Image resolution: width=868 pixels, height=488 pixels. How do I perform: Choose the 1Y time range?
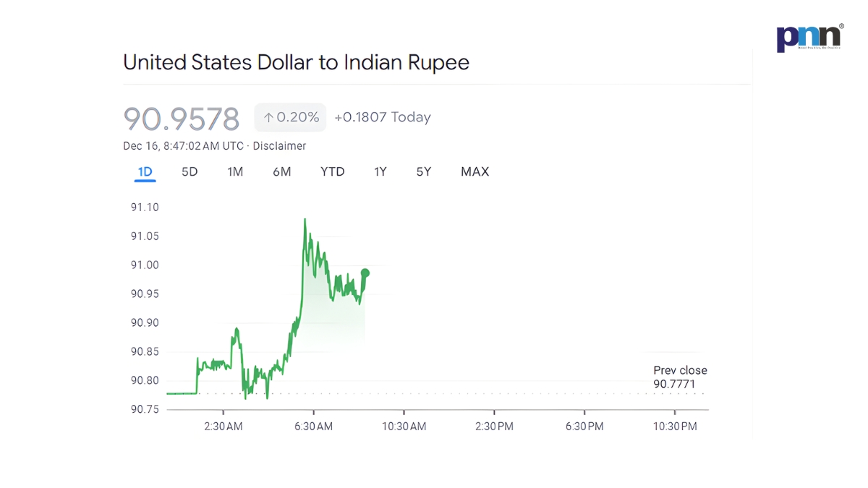(x=380, y=172)
